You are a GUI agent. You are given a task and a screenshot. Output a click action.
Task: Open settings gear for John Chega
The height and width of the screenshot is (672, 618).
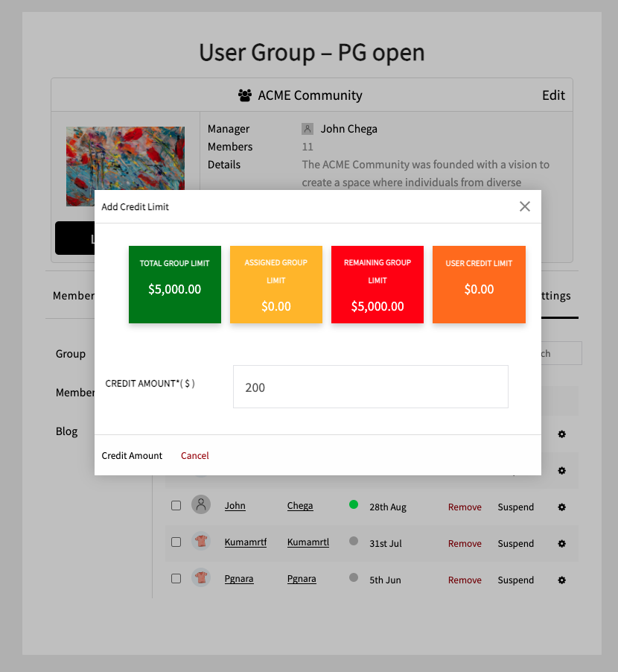pos(562,507)
